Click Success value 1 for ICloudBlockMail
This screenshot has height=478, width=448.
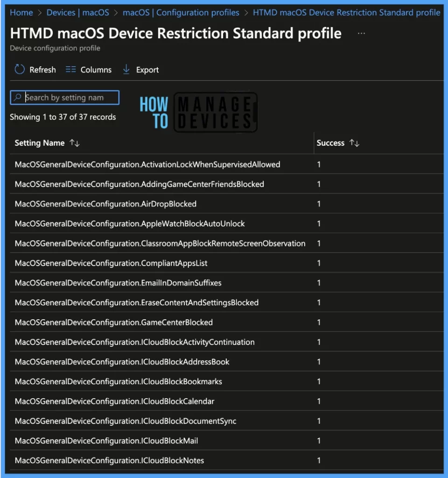point(319,441)
